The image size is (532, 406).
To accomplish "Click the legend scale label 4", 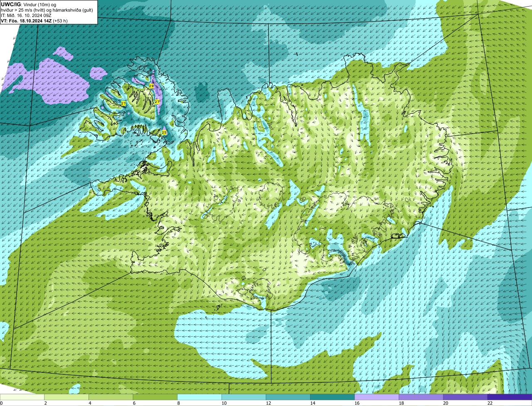I will click(89, 403).
